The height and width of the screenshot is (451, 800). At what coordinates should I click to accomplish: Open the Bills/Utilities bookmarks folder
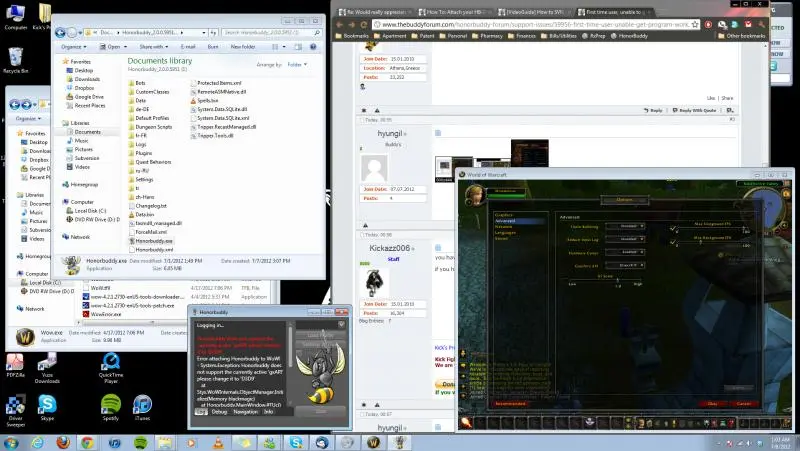tap(559, 36)
